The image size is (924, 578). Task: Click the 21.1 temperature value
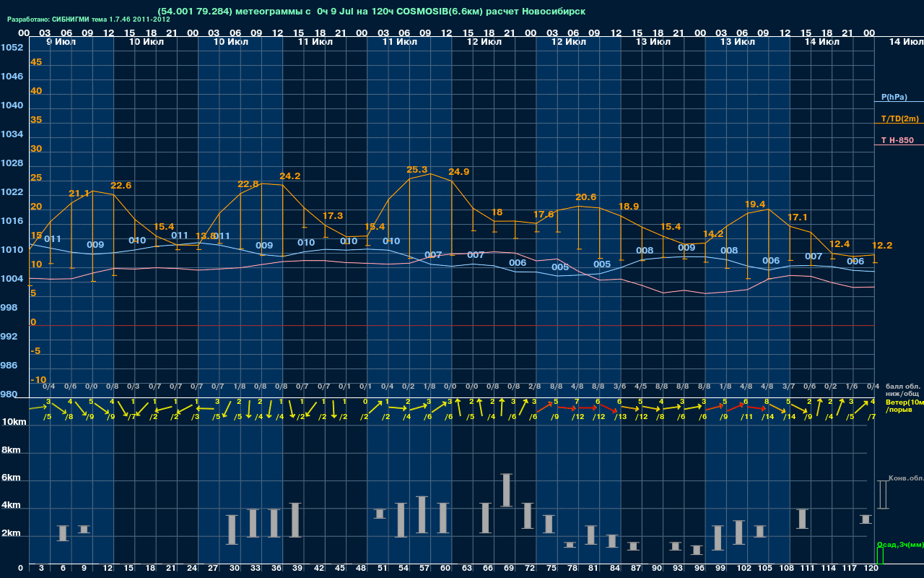[79, 194]
